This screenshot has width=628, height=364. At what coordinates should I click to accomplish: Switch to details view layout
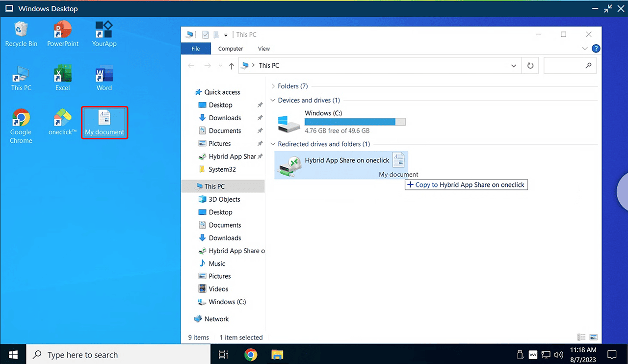(581, 337)
